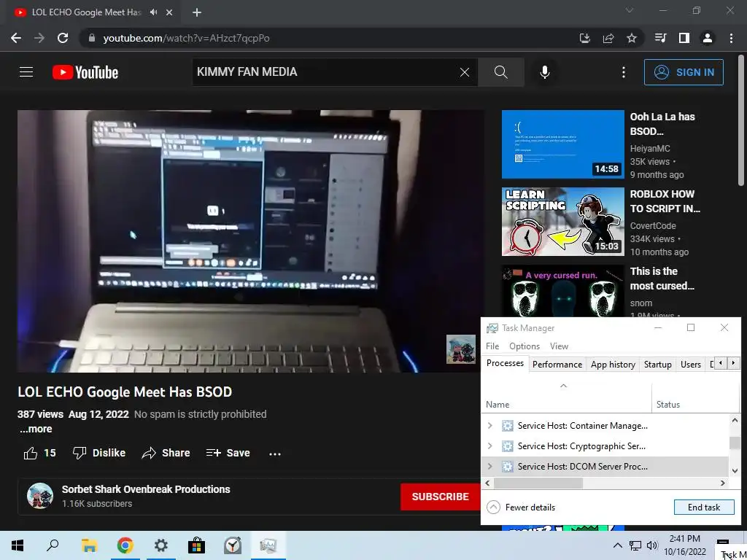Expand Service Host: DCOM Server Process row
This screenshot has width=747, height=560.
[x=489, y=467]
